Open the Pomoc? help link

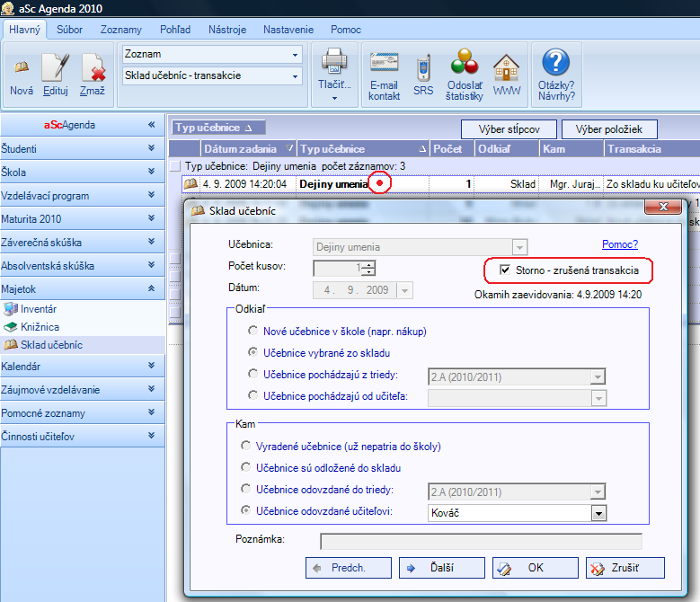[620, 244]
